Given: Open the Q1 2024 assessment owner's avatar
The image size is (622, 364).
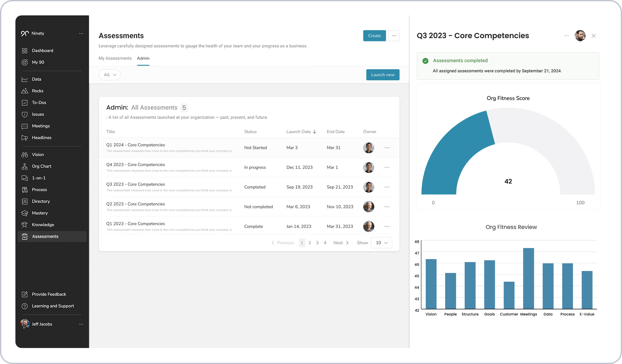Looking at the screenshot, I should pos(368,147).
